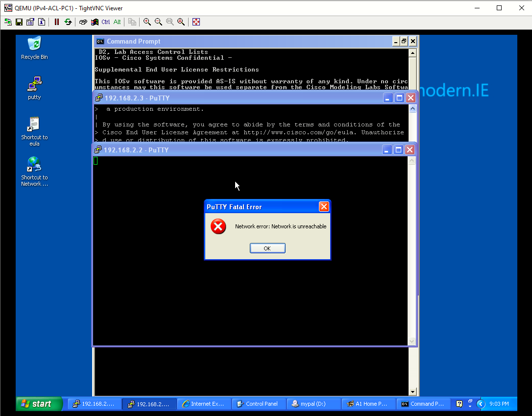Click the 'Network is unreachable' error message text
Viewport: 532px width, 416px height.
click(x=281, y=226)
